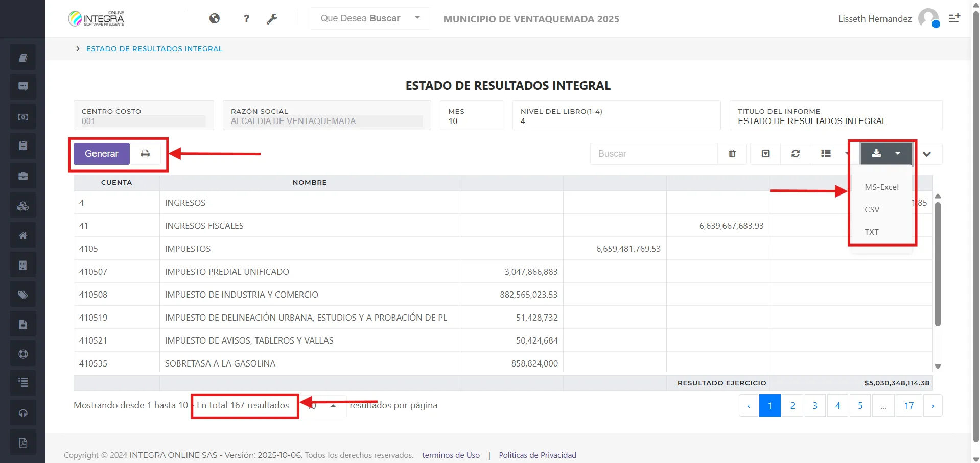
Task: Open 'Politicas de Privacidad' link in footer
Action: click(x=537, y=454)
